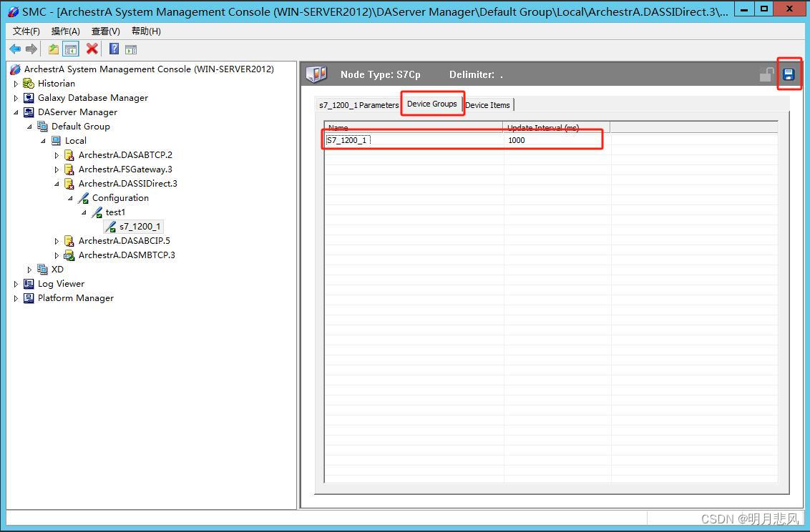Screen dimensions: 810x532
Task: Click the XD group icon
Action: (x=42, y=270)
